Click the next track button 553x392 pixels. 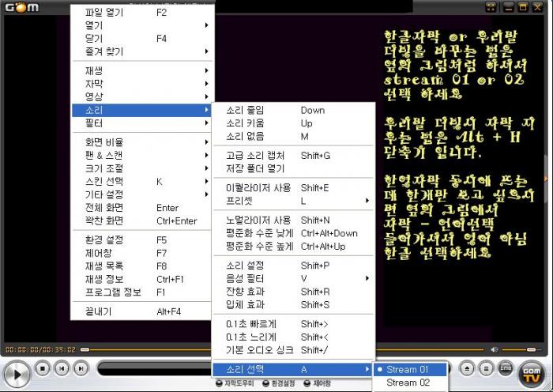click(81, 368)
